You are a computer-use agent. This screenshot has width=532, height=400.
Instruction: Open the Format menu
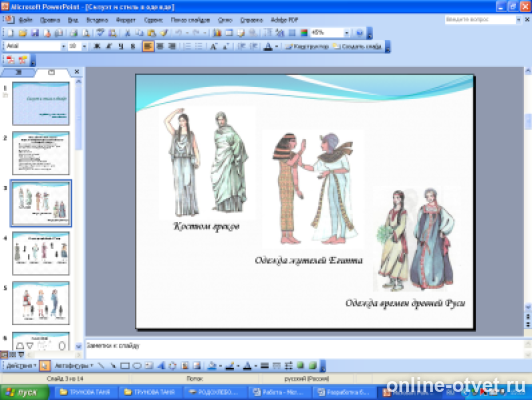tap(126, 20)
